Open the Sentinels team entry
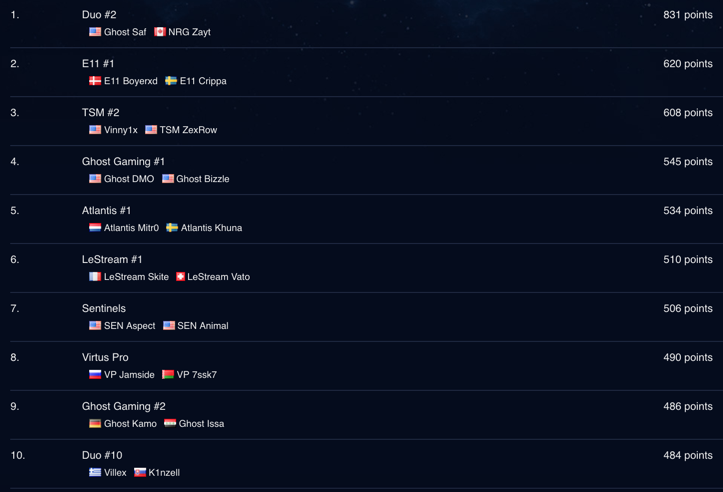The image size is (723, 492). click(x=104, y=308)
